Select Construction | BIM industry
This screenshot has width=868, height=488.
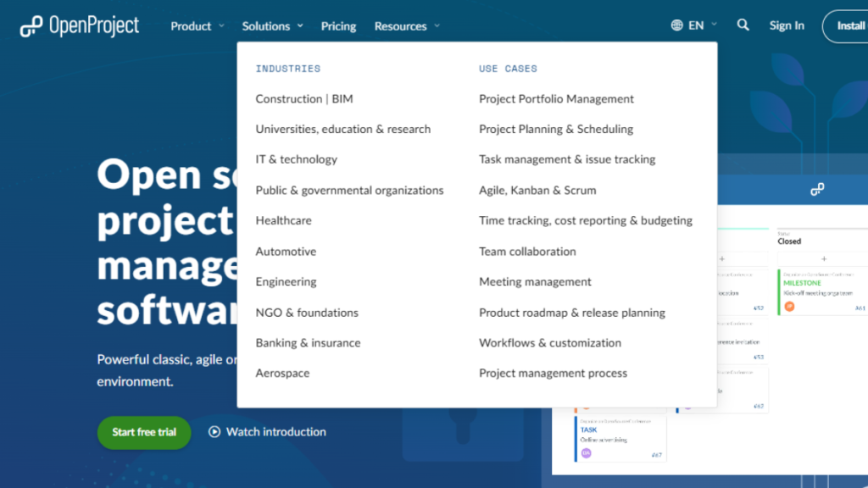point(304,98)
